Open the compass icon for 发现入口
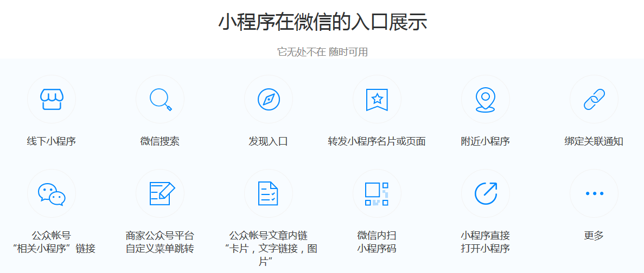The image size is (644, 273). click(x=269, y=99)
